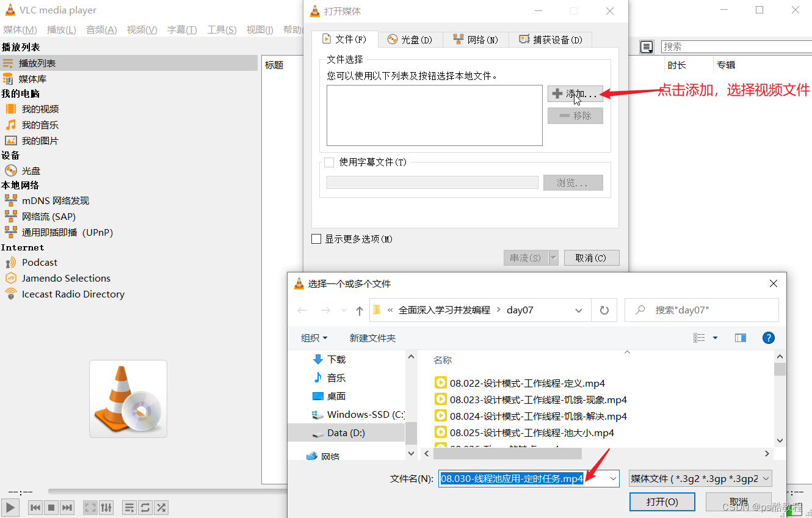The image size is (812, 518).
Task: Open the Playback (播放) menu
Action: (x=61, y=30)
